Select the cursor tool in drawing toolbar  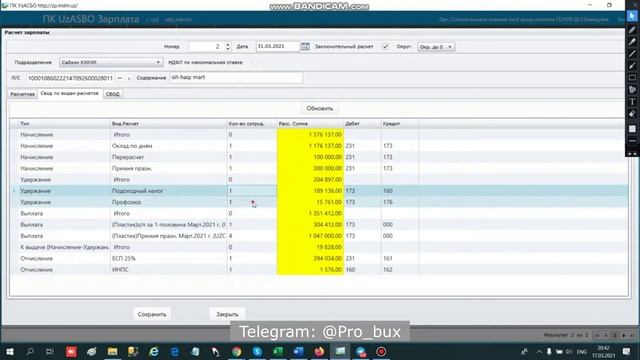pos(632,17)
